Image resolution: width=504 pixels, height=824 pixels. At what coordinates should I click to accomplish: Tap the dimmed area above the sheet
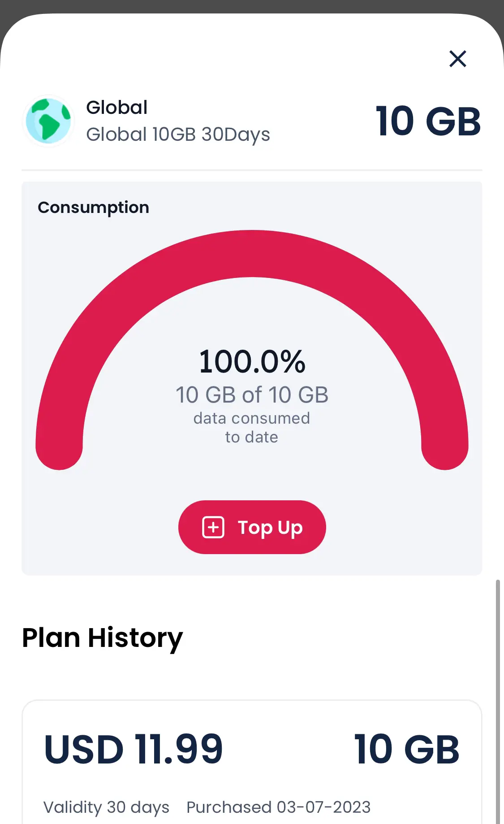pyautogui.click(x=252, y=6)
